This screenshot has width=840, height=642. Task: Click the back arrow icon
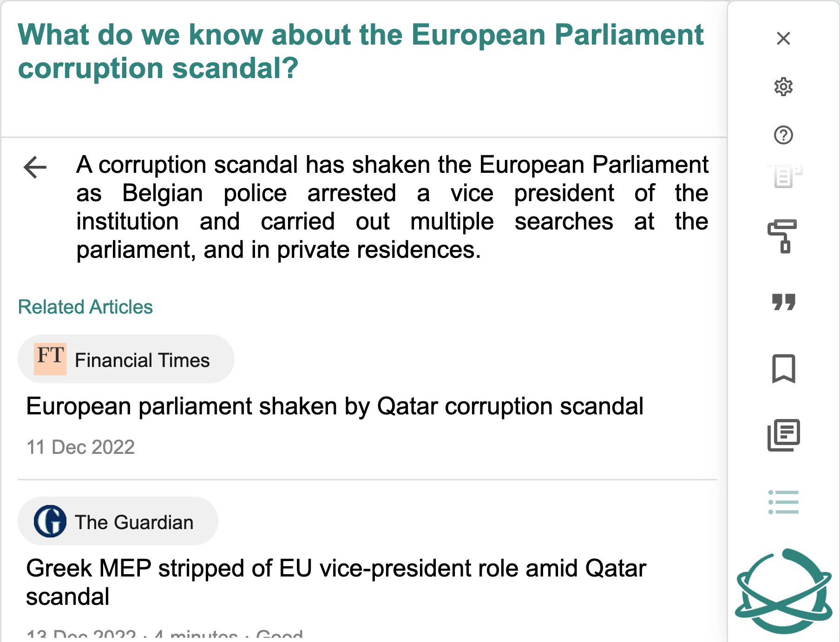[x=35, y=167]
